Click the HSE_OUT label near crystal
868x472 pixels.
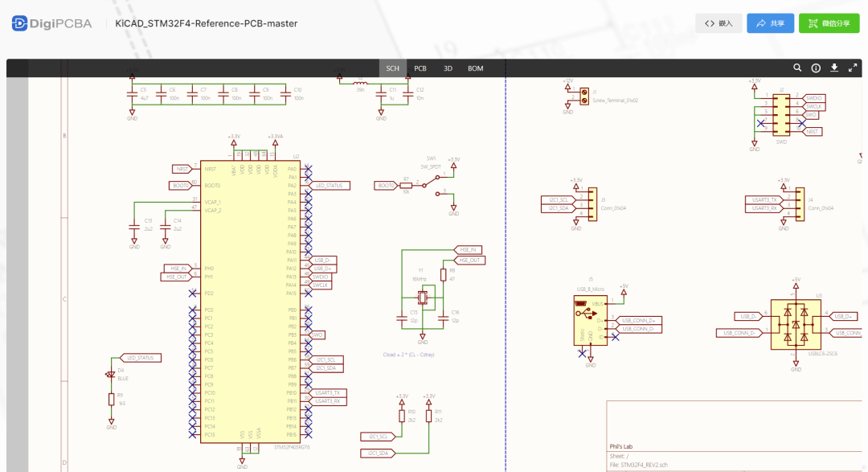point(469,261)
